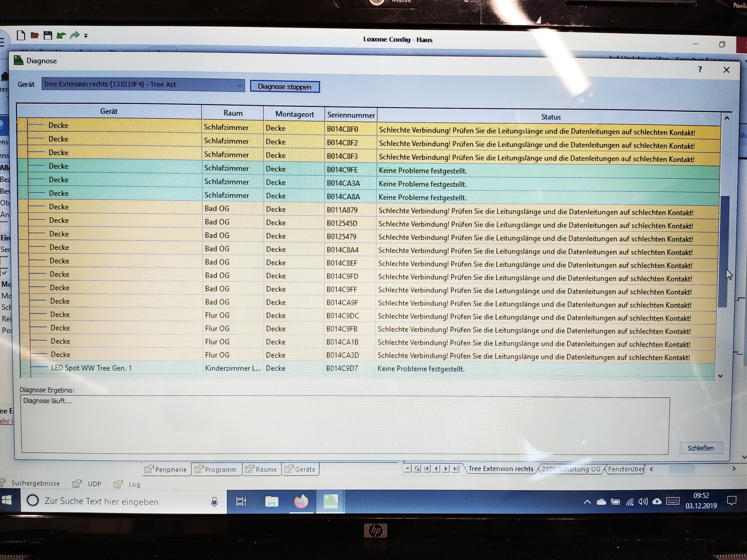Screen dimensions: 747x560
Task: Click the table scrollbar down arrow
Action: coord(720,376)
